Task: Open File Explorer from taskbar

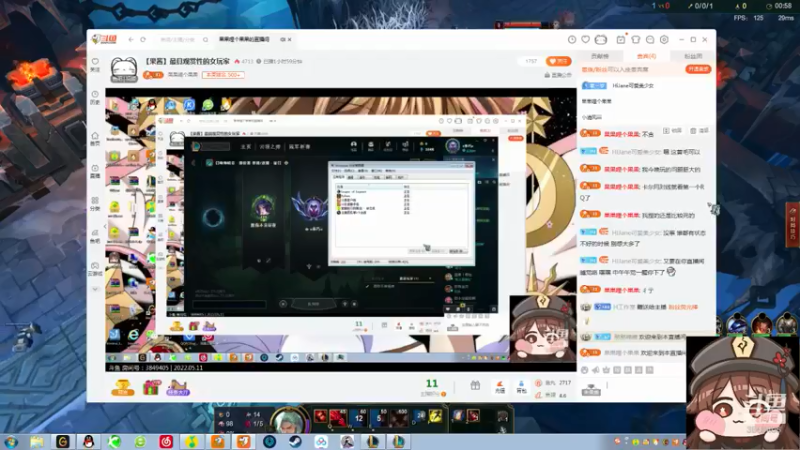Action: tap(36, 441)
